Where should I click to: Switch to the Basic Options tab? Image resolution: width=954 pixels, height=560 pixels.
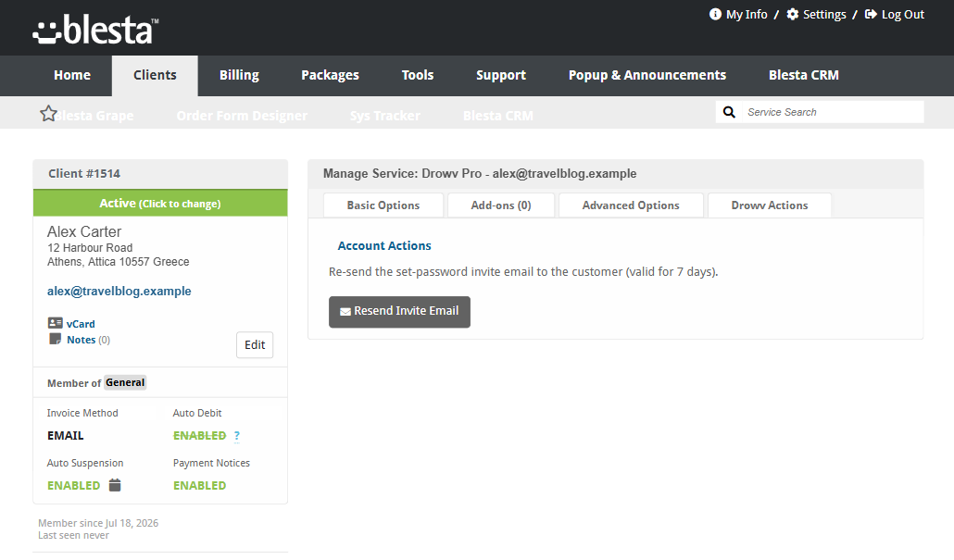point(383,205)
